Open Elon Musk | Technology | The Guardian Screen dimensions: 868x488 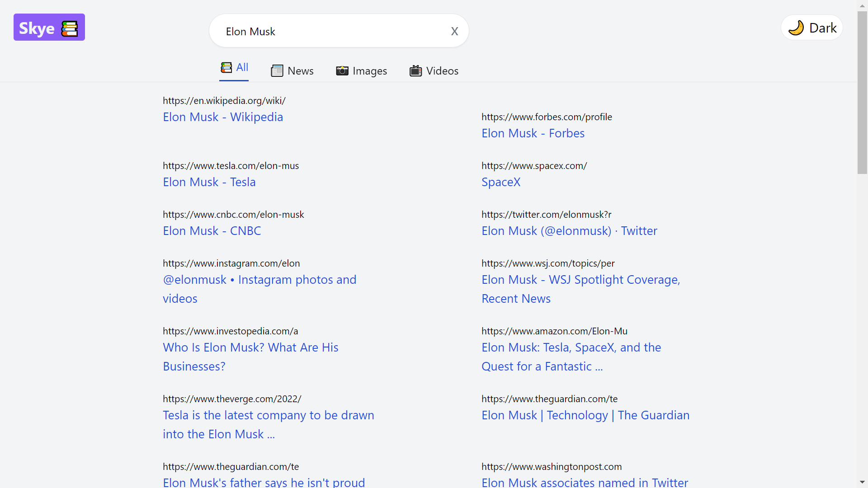(x=585, y=415)
